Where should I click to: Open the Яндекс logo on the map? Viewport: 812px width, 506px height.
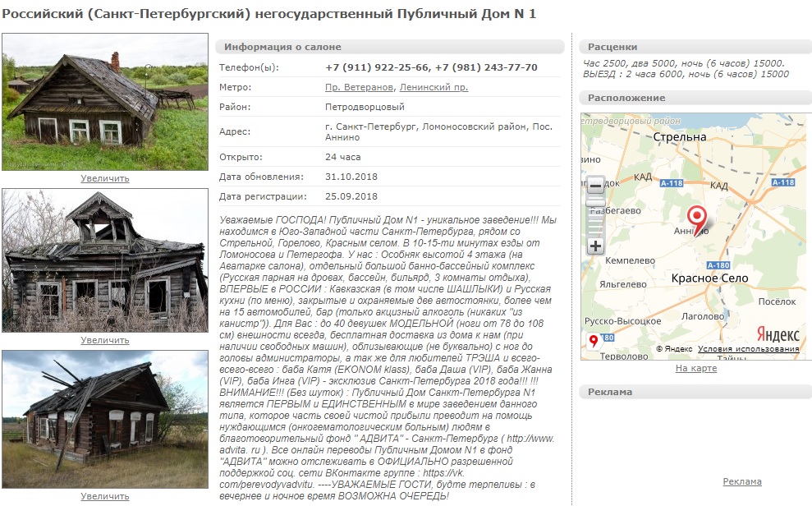pos(778,333)
